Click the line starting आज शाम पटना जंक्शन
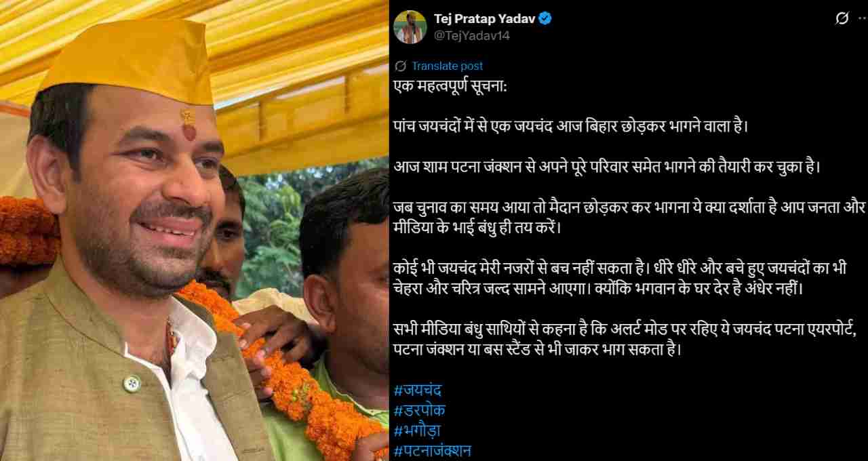 coord(607,166)
